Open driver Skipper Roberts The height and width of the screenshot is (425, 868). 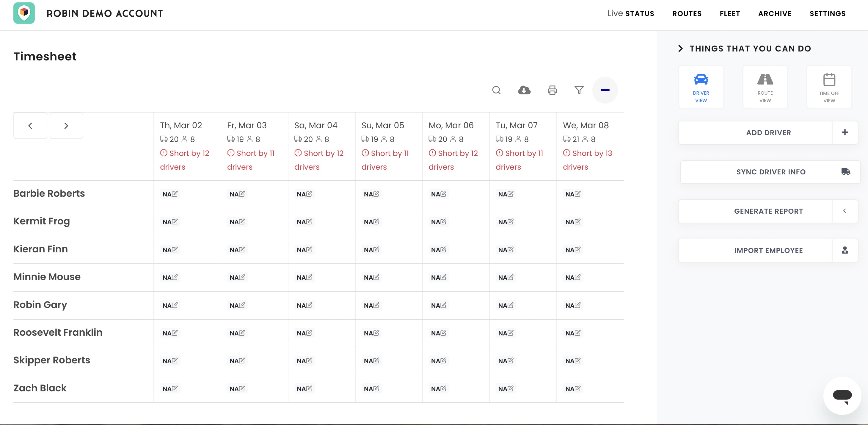[52, 360]
